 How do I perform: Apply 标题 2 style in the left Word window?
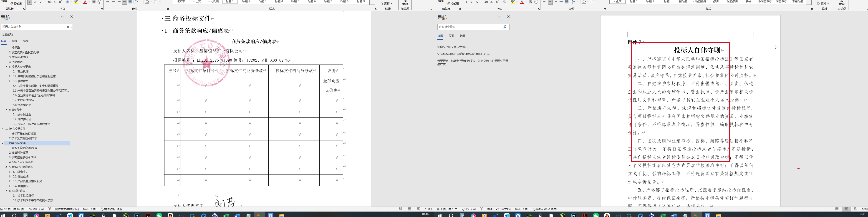pos(246,2)
